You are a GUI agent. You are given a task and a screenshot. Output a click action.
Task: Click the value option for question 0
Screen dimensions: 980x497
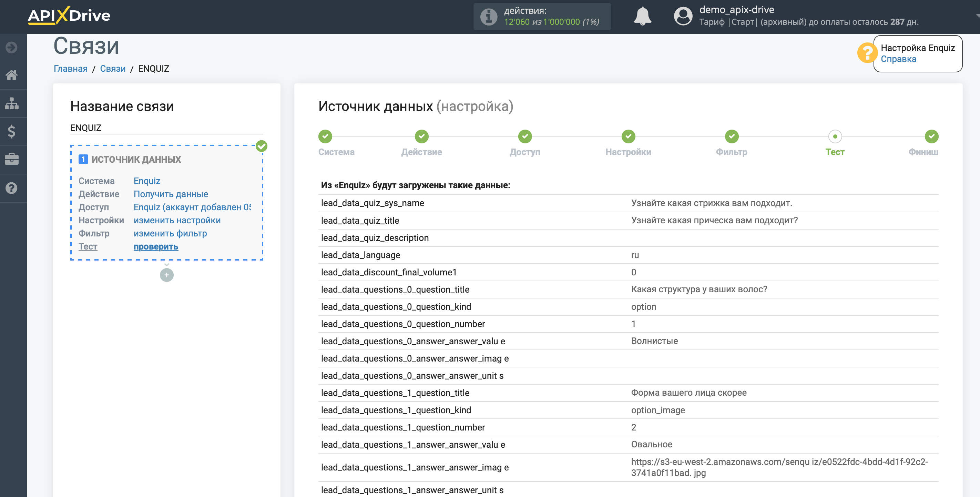pos(643,307)
